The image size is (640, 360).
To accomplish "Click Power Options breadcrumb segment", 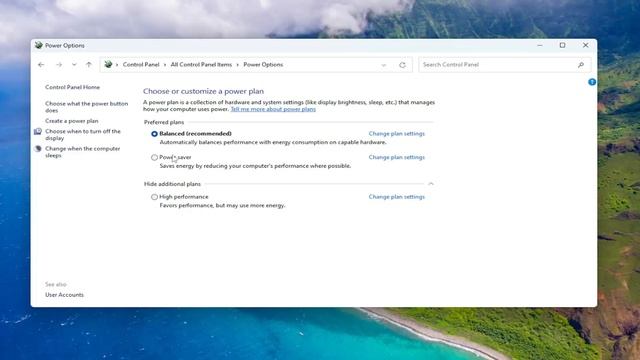I will (x=263, y=64).
